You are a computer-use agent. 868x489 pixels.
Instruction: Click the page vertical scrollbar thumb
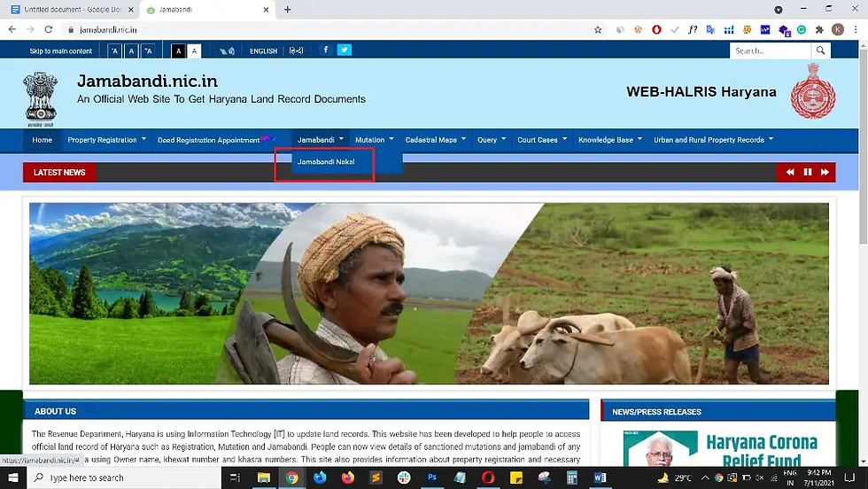863,147
